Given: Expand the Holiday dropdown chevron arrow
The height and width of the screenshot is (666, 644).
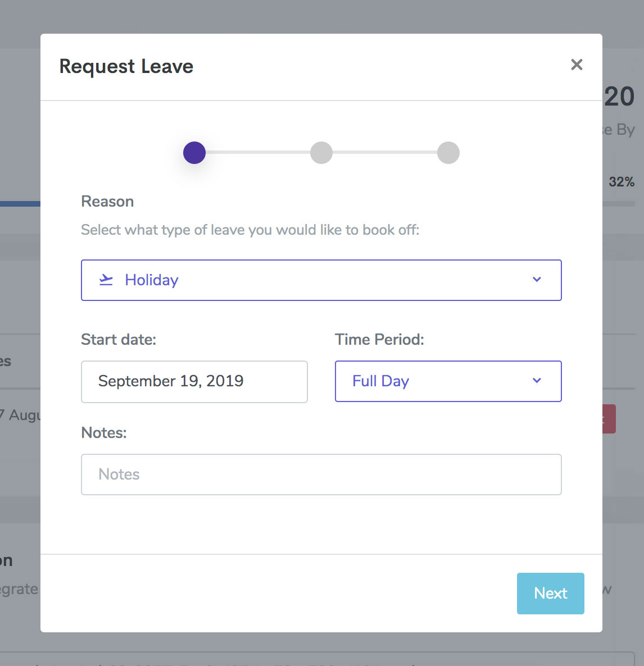Looking at the screenshot, I should (x=537, y=280).
